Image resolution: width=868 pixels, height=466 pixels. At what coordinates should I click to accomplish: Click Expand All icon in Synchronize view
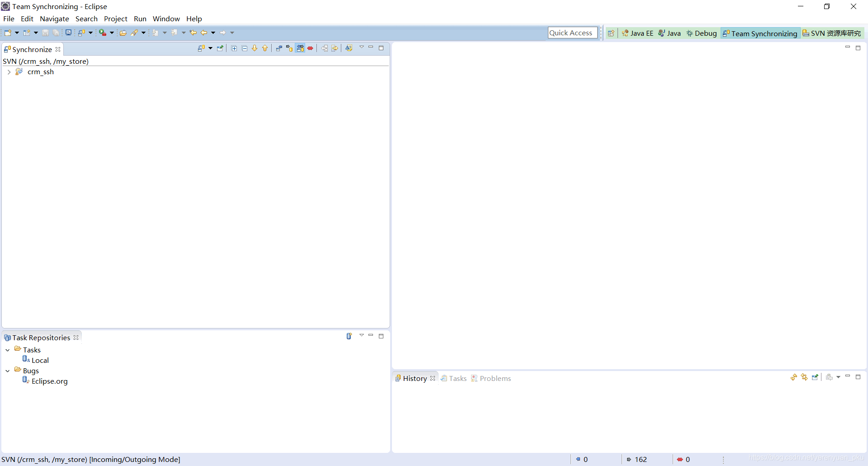(234, 48)
